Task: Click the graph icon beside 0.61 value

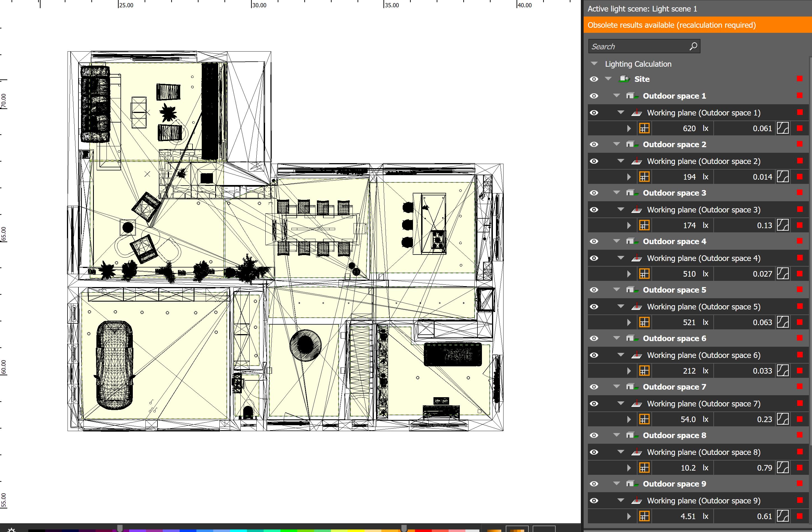Action: (x=783, y=516)
